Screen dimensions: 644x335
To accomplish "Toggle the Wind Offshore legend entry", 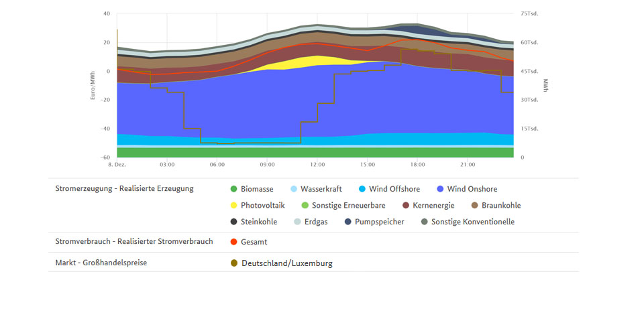I will (389, 189).
